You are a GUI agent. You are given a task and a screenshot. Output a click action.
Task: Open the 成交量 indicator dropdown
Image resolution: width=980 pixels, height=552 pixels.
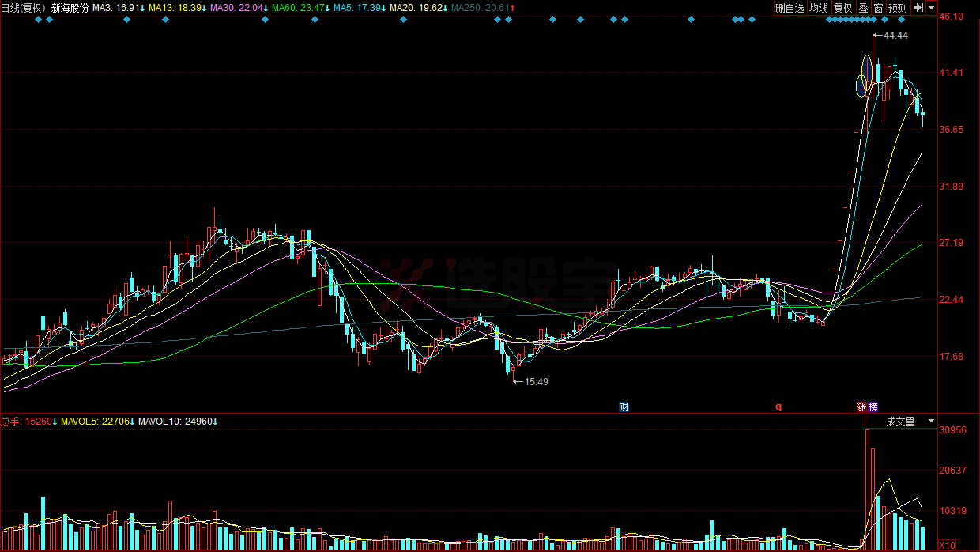pos(909,422)
